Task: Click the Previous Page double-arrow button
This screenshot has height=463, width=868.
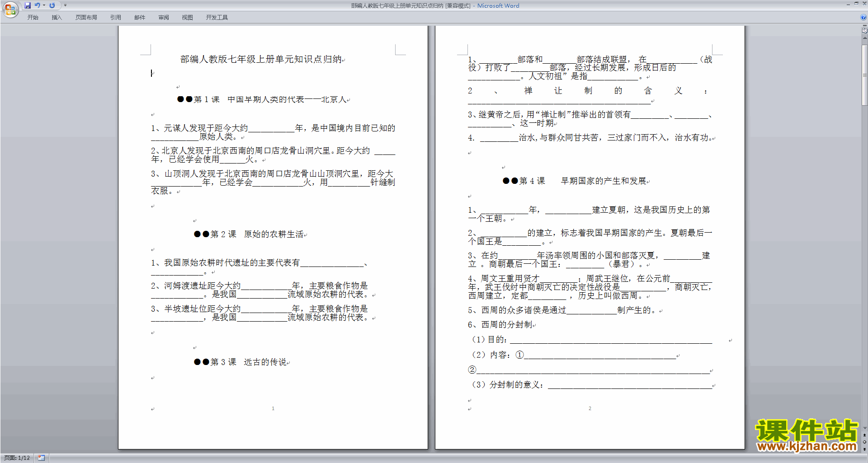Action: click(865, 435)
